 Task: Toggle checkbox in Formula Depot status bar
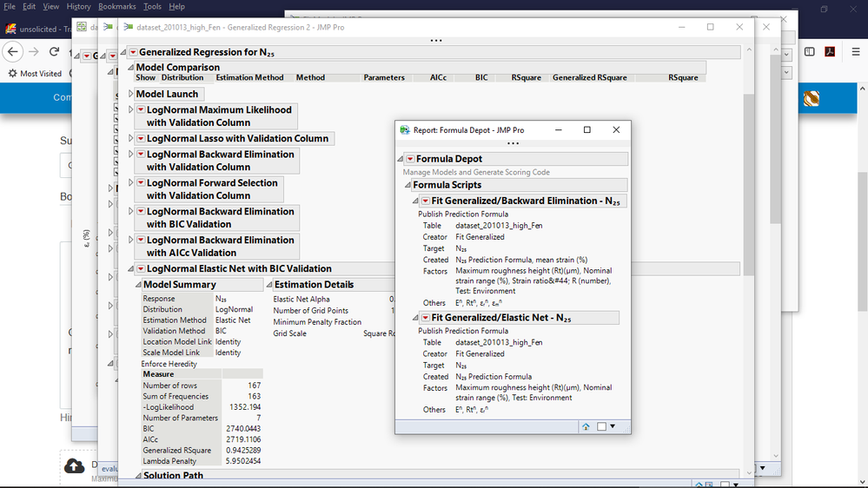tap(601, 426)
